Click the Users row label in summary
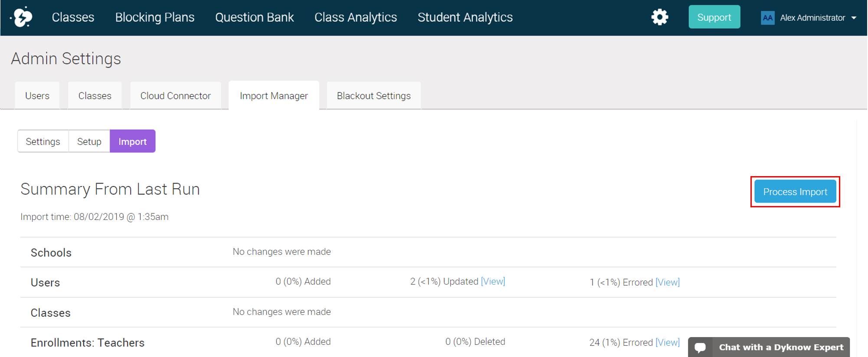This screenshot has height=357, width=868. [x=45, y=283]
